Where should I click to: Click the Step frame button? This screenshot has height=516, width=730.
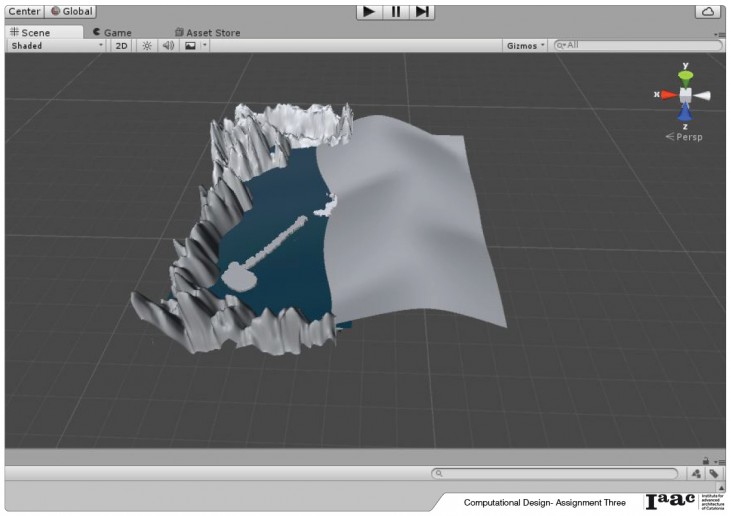click(423, 11)
